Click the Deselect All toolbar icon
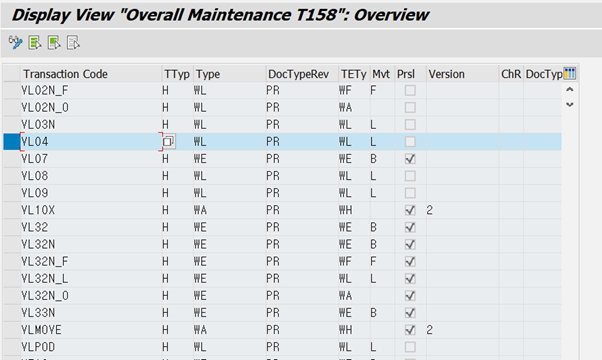Image resolution: width=602 pixels, height=360 pixels. coord(73,42)
